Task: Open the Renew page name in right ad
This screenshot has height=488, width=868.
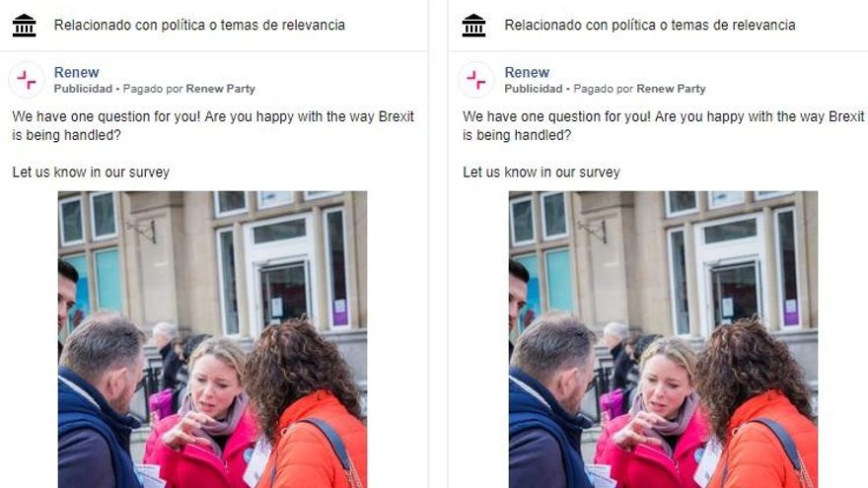Action: [x=527, y=73]
